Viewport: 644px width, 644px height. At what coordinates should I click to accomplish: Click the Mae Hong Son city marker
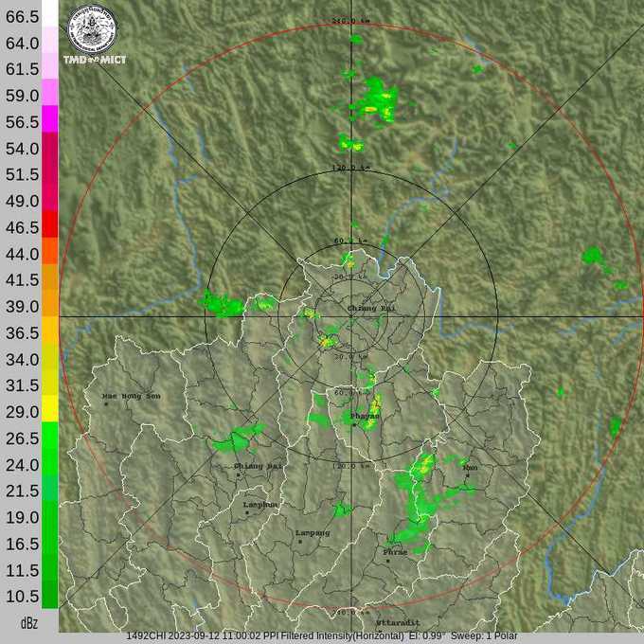click(x=106, y=404)
